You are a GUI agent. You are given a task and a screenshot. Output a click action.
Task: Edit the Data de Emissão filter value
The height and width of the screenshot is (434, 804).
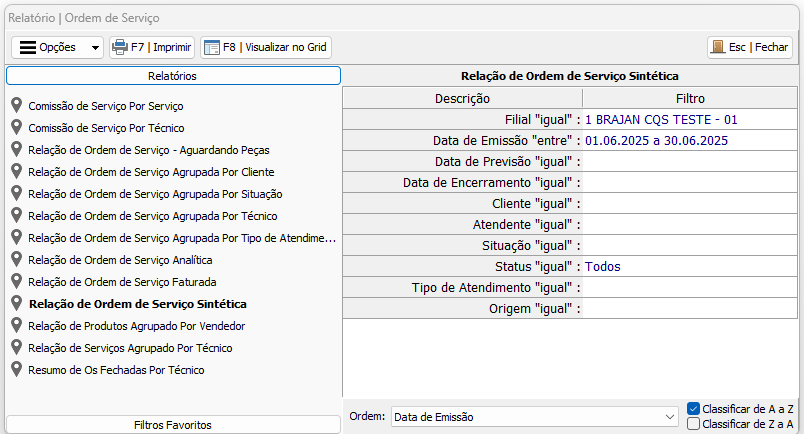[x=688, y=141]
